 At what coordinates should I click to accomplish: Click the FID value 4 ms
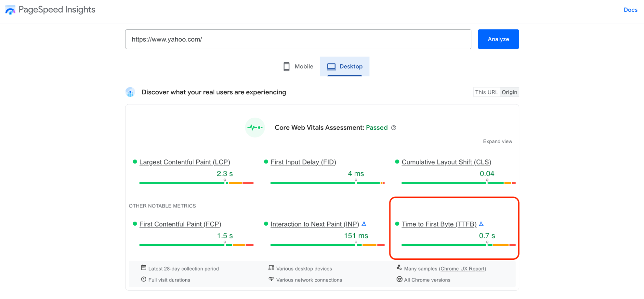[x=356, y=174]
